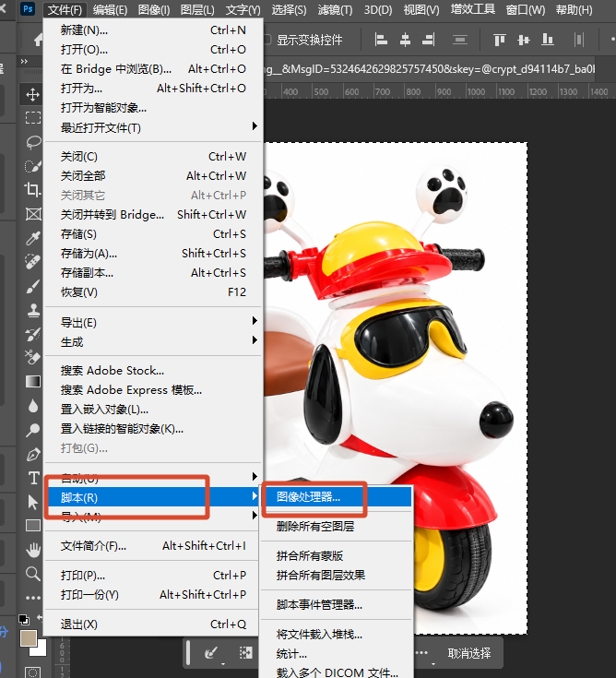Select the Frame tool

coord(33,214)
